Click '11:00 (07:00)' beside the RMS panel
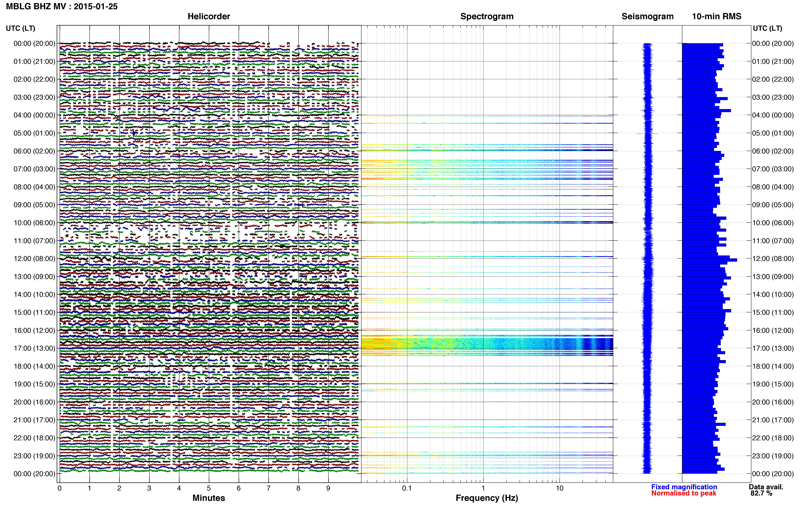Viewport: 812px width, 508px height. (x=773, y=241)
